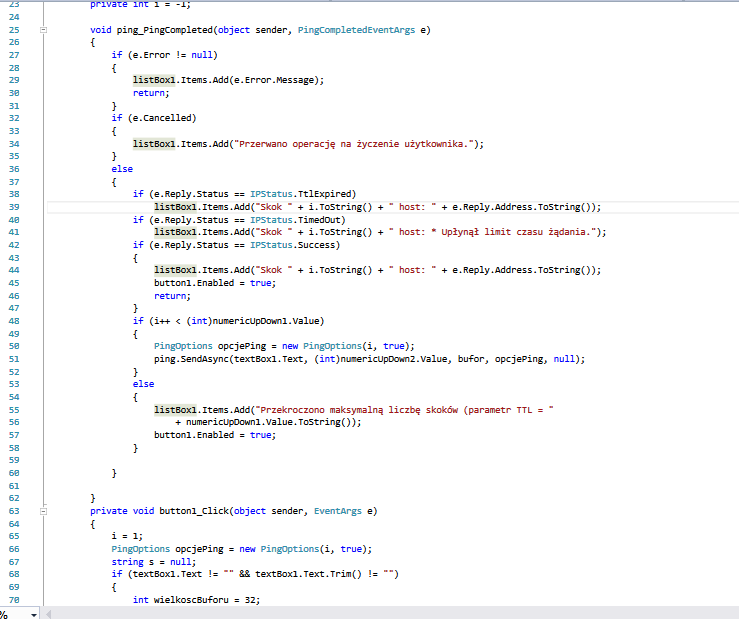Image resolution: width=739 pixels, height=619 pixels.
Task: Click the e.Cancelled condition
Action: pyautogui.click(x=162, y=118)
